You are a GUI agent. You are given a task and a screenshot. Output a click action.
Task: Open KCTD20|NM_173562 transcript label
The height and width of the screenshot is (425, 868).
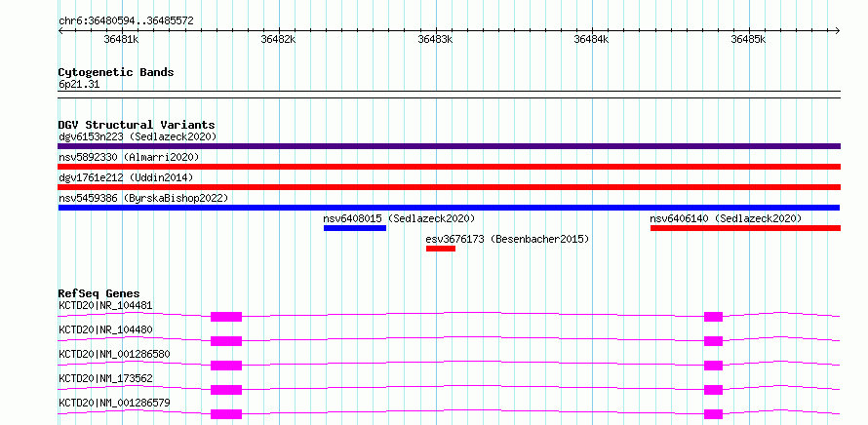105,378
